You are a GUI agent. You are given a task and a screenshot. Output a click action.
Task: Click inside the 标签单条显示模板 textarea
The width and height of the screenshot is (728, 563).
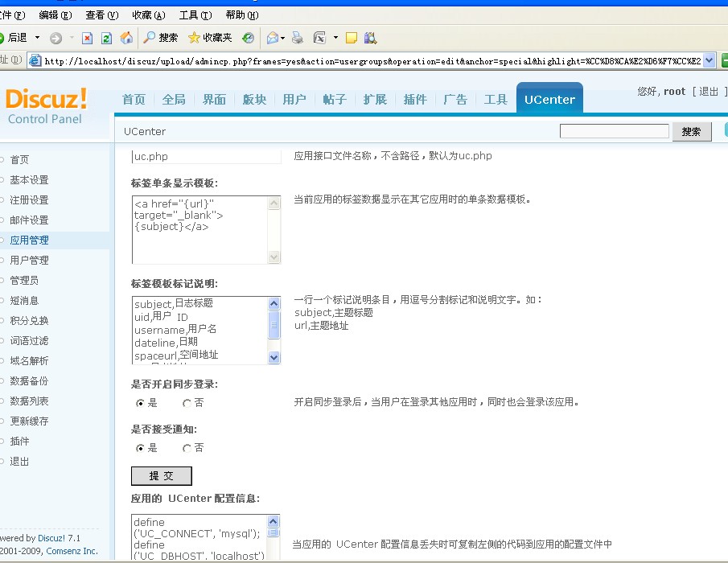[200, 230]
